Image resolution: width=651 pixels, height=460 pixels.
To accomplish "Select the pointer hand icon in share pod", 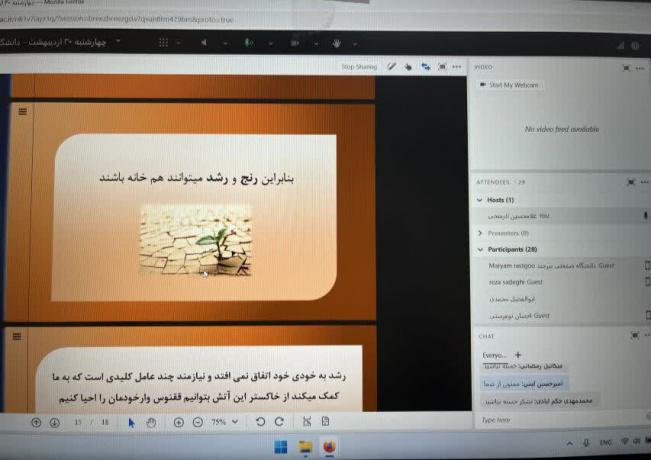I will pos(409,67).
